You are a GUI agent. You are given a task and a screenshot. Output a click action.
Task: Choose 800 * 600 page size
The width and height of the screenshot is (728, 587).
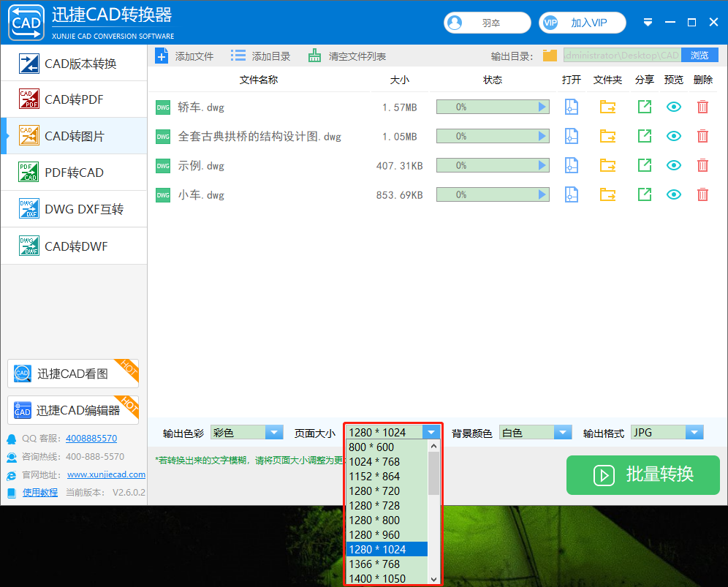tap(387, 447)
